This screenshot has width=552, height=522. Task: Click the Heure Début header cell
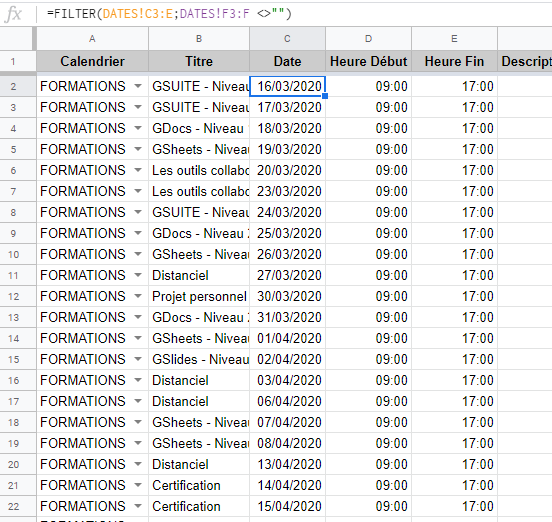point(369,61)
